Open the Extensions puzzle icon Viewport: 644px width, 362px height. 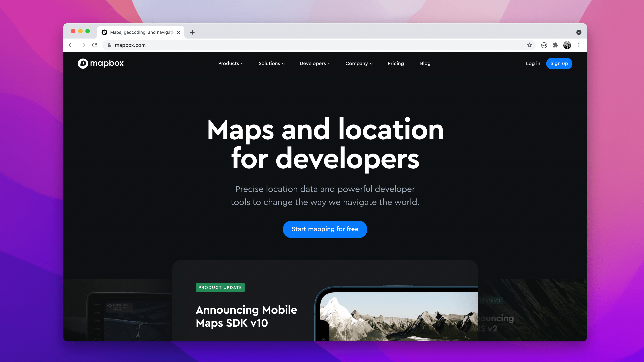point(555,45)
